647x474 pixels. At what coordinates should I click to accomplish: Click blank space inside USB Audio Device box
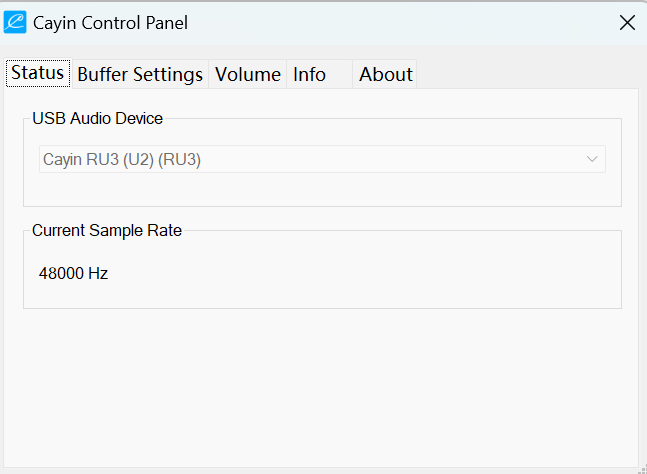(322, 189)
